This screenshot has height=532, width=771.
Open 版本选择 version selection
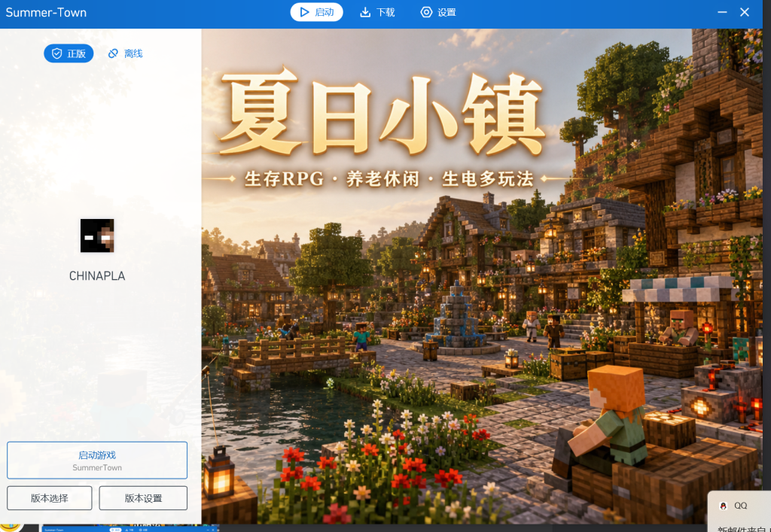pyautogui.click(x=49, y=498)
